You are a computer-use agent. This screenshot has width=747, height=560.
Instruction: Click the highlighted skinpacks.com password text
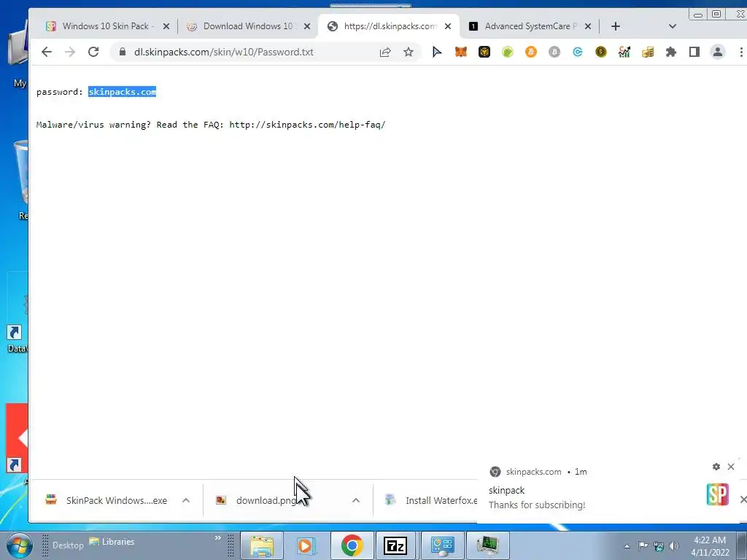[123, 92]
